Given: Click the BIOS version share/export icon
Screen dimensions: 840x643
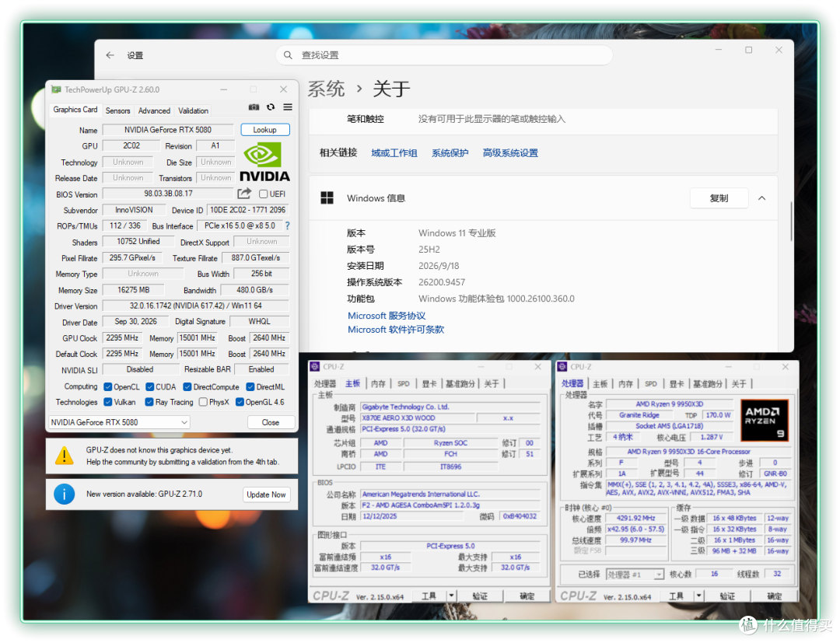Looking at the screenshot, I should 244,194.
